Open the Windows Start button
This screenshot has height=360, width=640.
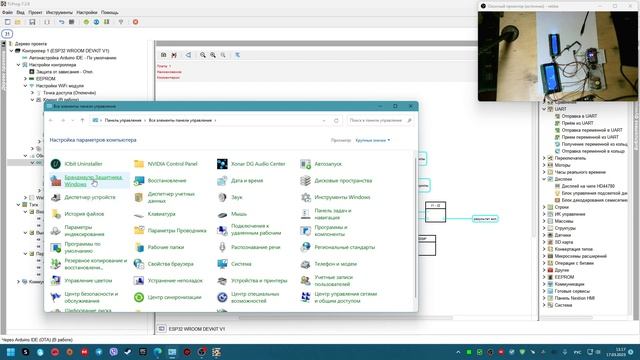(11, 352)
